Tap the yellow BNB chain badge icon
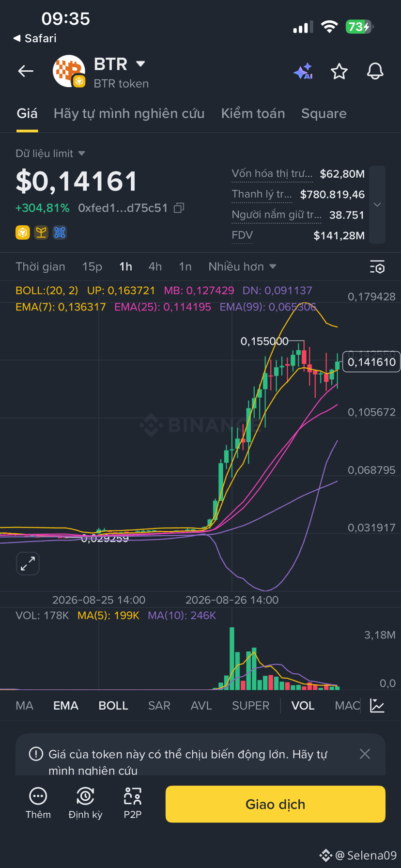The image size is (401, 868). [23, 232]
